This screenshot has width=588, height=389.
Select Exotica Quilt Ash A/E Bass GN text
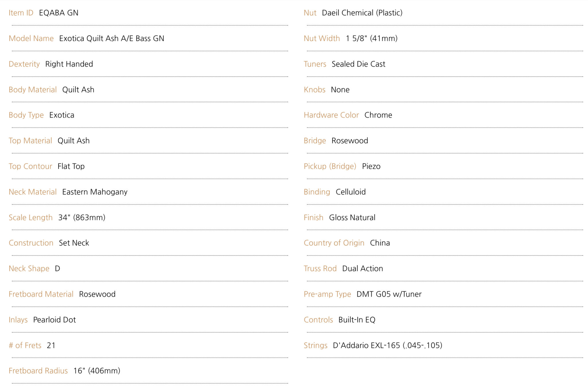[x=112, y=38]
